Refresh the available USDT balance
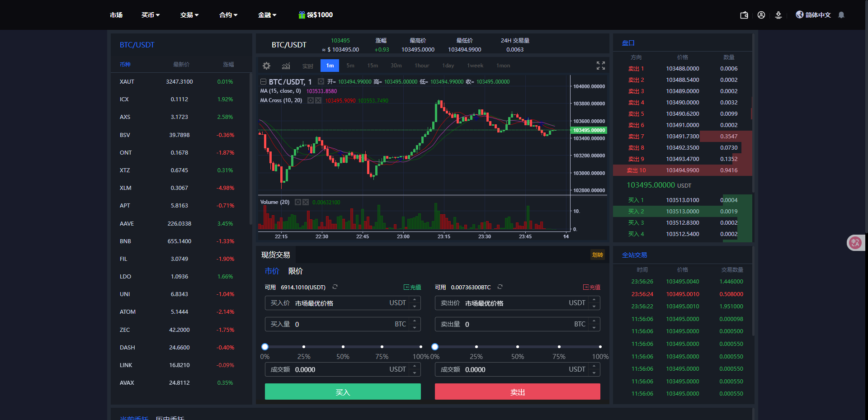The image size is (868, 420). tap(335, 287)
